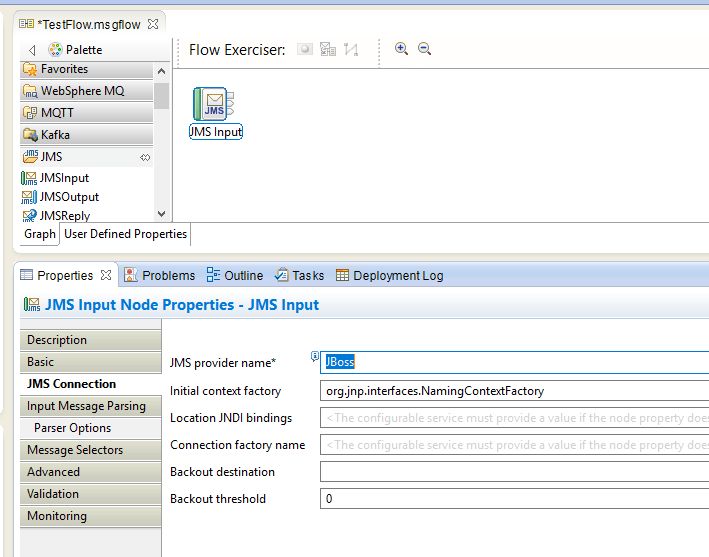Viewport: 709px width, 557px height.
Task: Open the Validation properties section
Action: click(90, 494)
